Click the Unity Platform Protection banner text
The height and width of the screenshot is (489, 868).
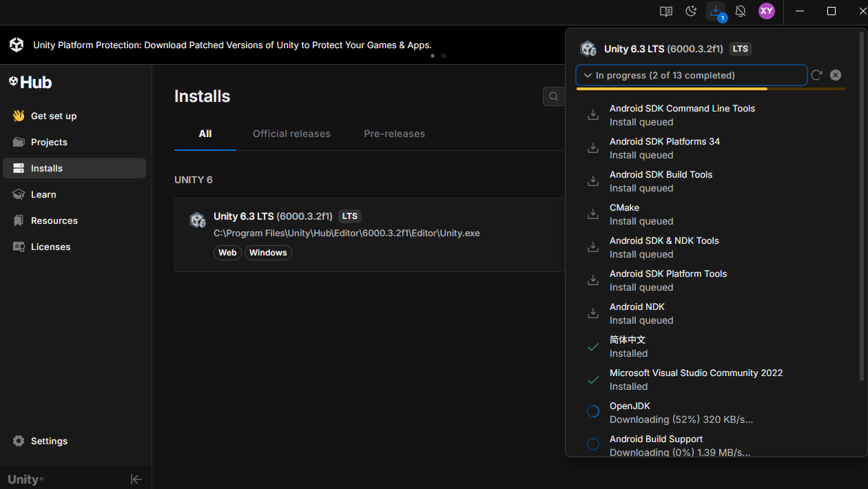point(232,45)
